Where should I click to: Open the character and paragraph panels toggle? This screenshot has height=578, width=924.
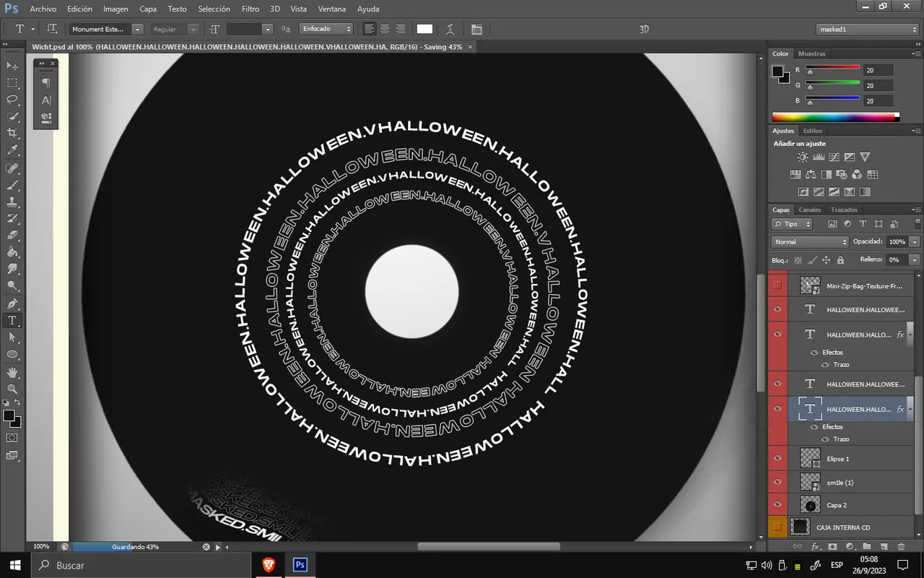[476, 29]
